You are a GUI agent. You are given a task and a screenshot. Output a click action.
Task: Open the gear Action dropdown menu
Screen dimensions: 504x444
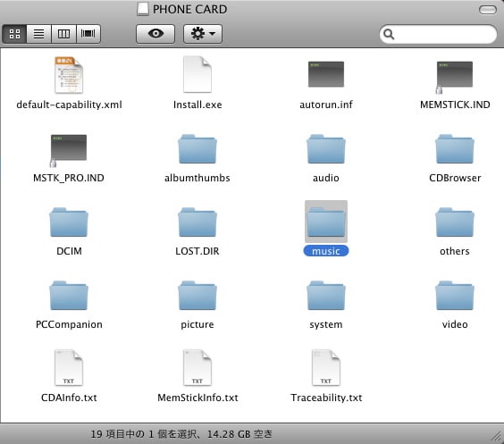click(x=203, y=34)
